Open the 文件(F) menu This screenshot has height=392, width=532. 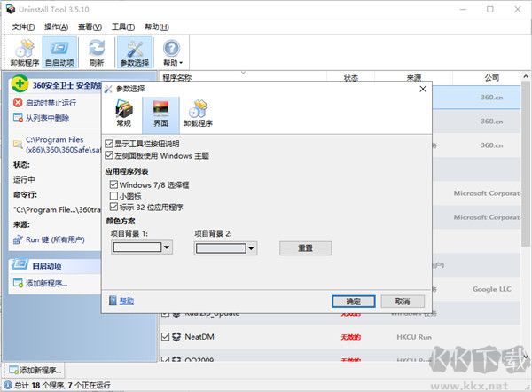pyautogui.click(x=23, y=27)
